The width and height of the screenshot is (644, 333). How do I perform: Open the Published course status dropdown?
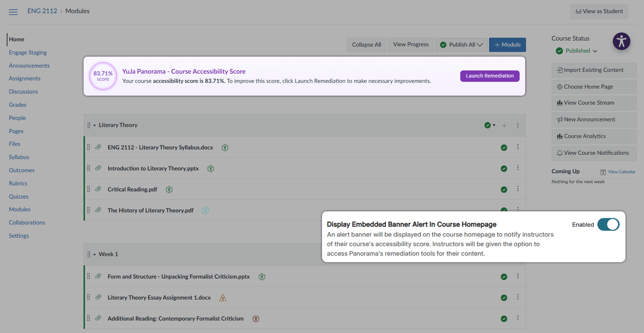[x=576, y=51]
